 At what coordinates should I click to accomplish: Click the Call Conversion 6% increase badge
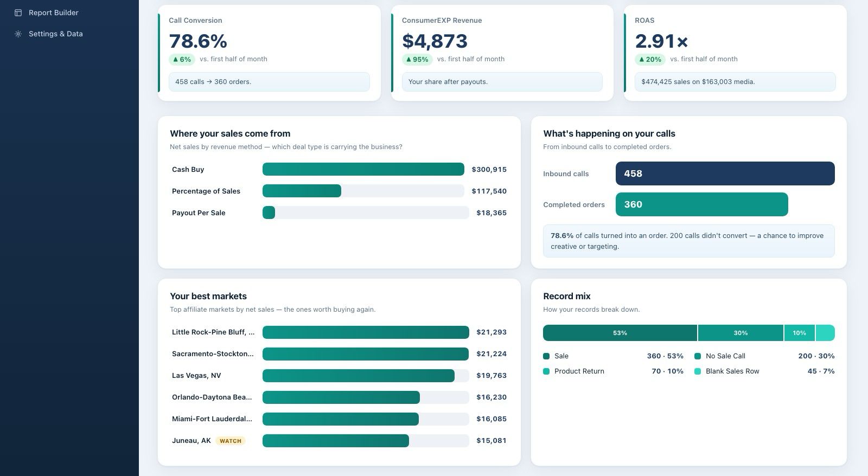[x=182, y=60]
